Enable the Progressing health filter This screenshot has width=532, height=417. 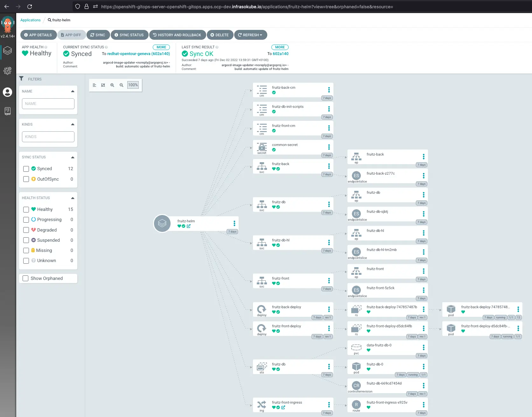click(26, 220)
